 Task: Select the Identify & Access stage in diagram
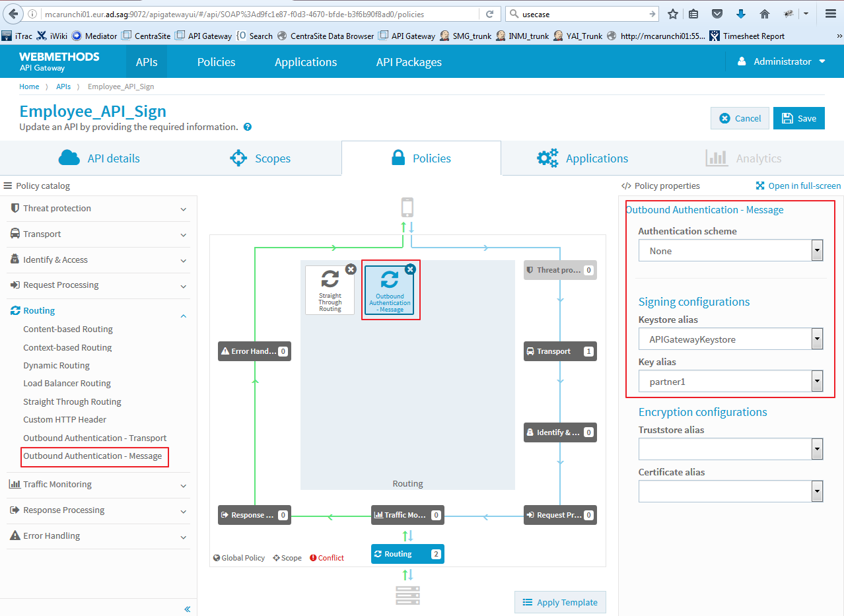tap(560, 432)
